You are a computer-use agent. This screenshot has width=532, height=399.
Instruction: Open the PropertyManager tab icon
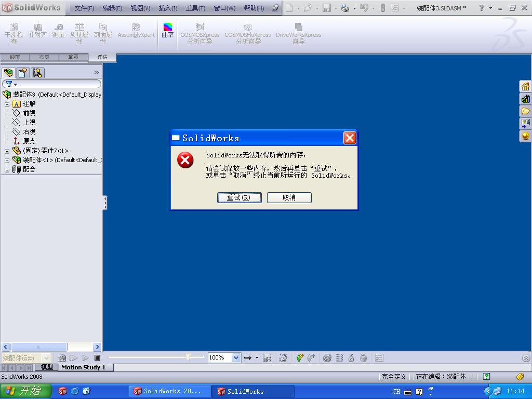[23, 73]
